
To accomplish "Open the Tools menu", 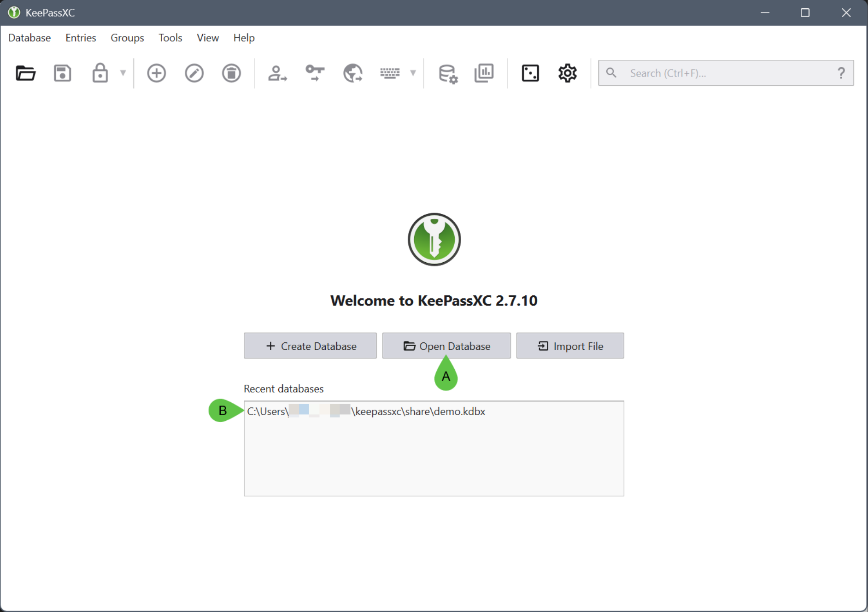I will (170, 38).
